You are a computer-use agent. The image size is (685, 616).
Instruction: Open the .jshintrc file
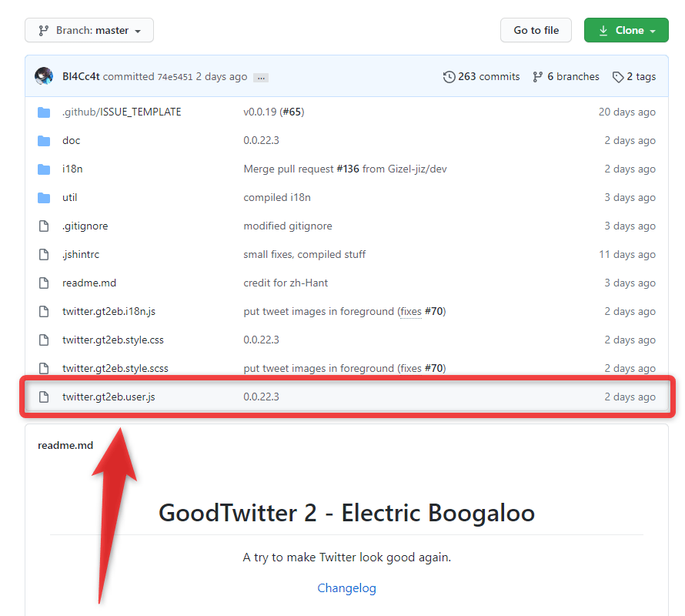81,254
